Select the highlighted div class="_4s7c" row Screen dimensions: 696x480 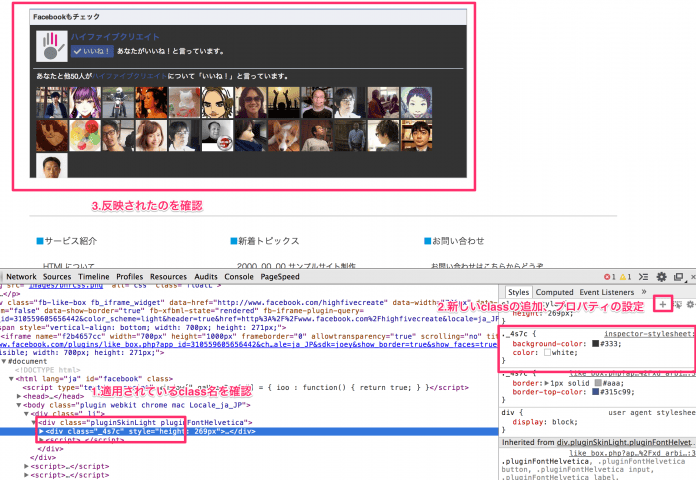pyautogui.click(x=249, y=431)
